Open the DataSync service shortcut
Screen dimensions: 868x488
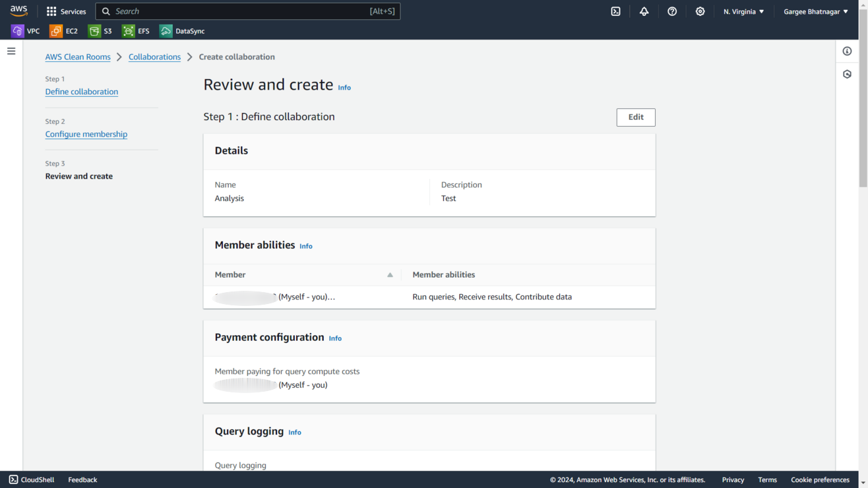coord(183,31)
